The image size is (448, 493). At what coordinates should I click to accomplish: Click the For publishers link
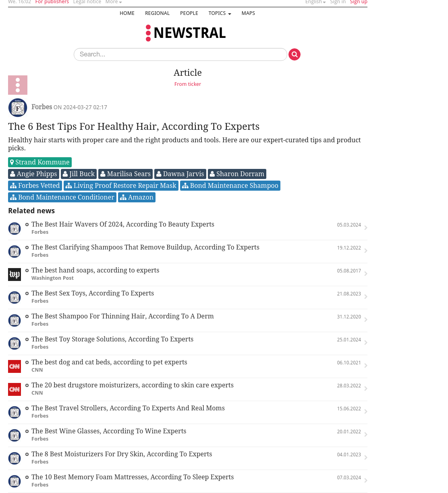(52, 2)
